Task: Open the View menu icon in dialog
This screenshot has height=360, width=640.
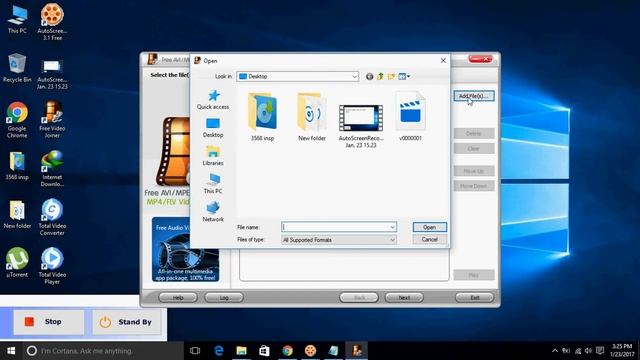Action: 404,76
